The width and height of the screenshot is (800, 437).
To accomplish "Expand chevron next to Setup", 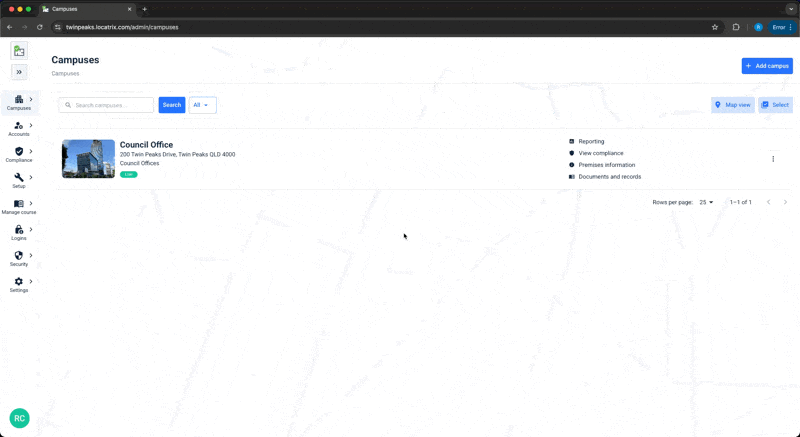I will [31, 177].
